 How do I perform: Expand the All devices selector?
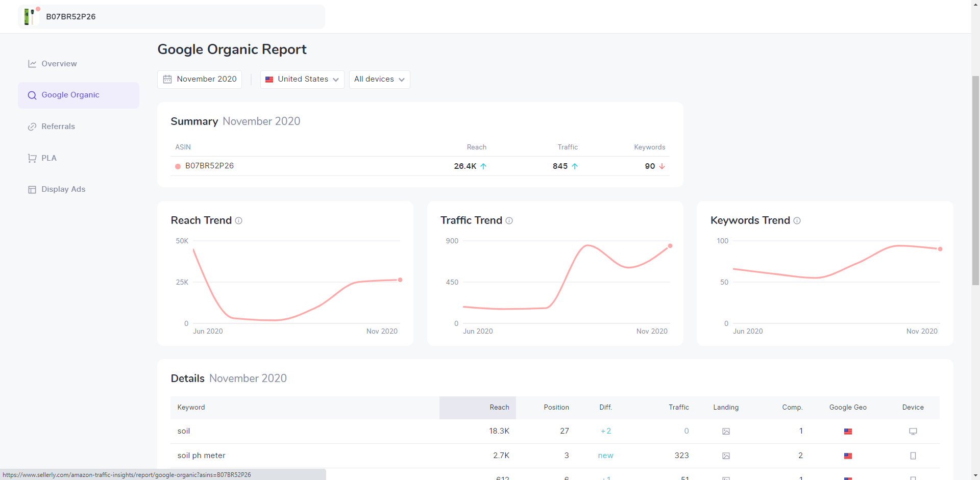coord(379,79)
